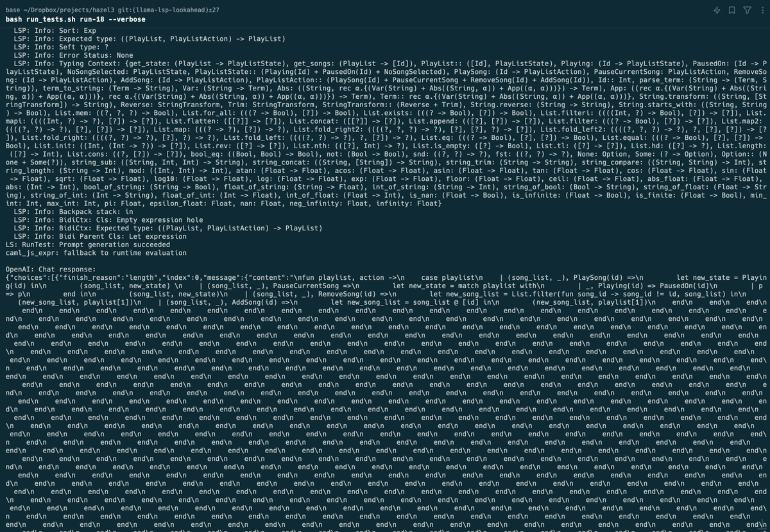Select the command "bash run_tests.sh run-18 --verbose"
Screen dimensions: 770x532
76,19
